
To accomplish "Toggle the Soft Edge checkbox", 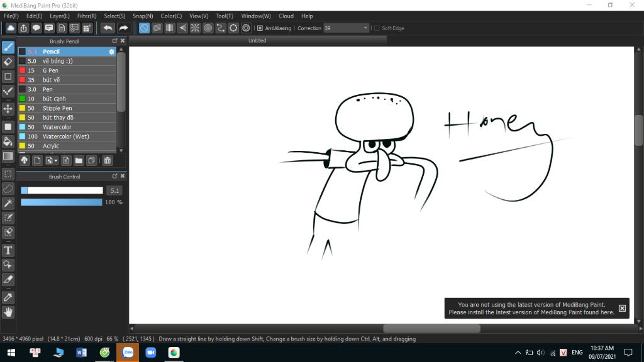I will (377, 28).
